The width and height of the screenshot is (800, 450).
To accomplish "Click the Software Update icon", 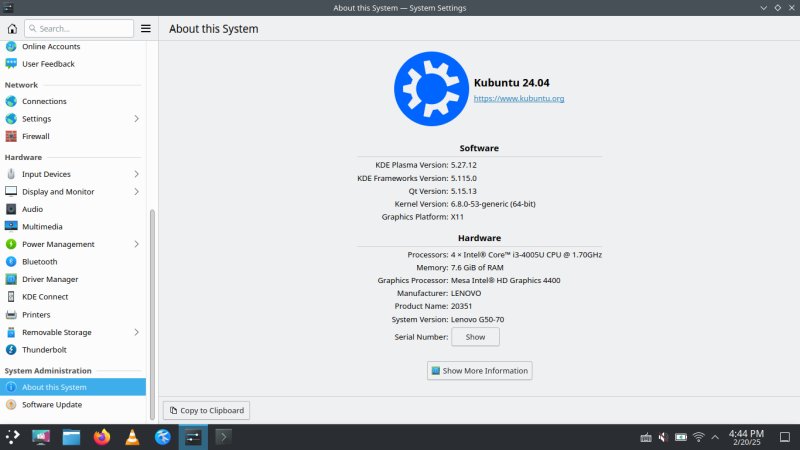I will [x=11, y=405].
